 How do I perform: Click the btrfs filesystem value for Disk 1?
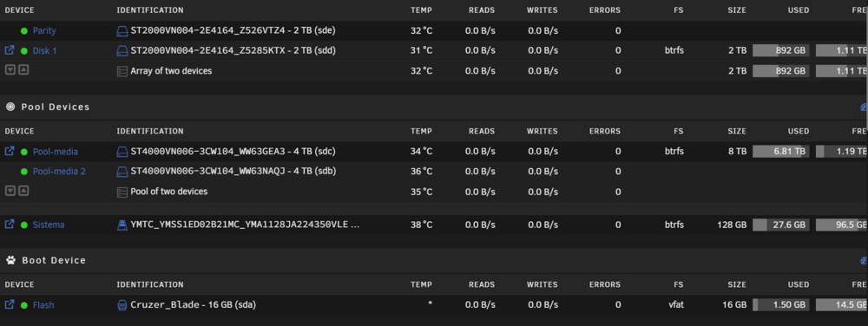tap(674, 51)
